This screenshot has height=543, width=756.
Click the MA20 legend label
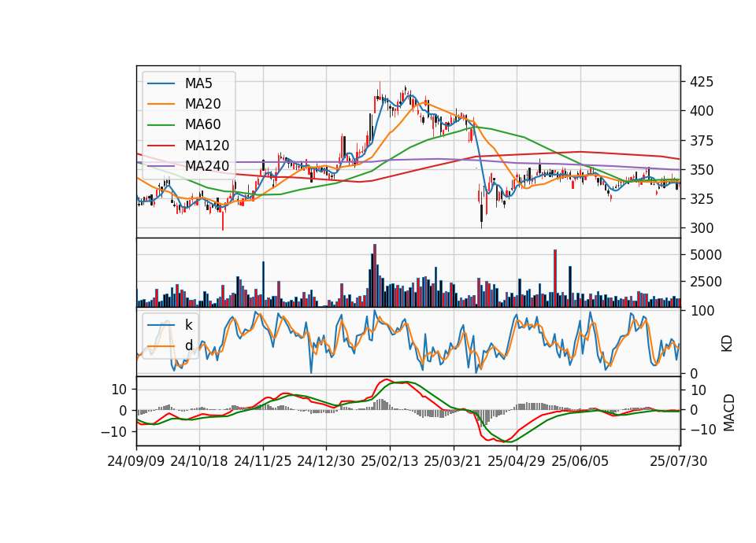click(202, 104)
